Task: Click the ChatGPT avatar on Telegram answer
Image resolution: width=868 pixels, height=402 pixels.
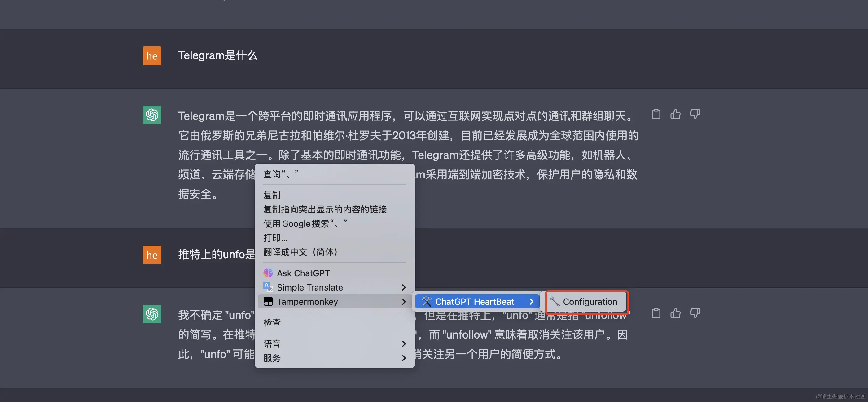Action: (x=152, y=115)
